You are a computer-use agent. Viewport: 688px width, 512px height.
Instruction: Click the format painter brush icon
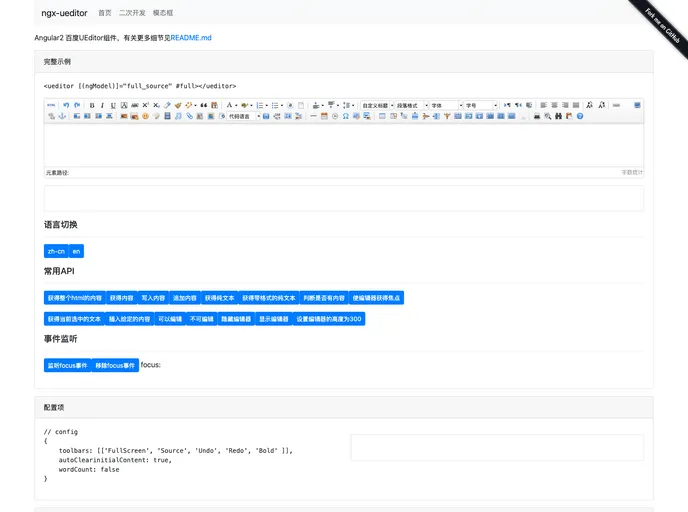click(178, 105)
